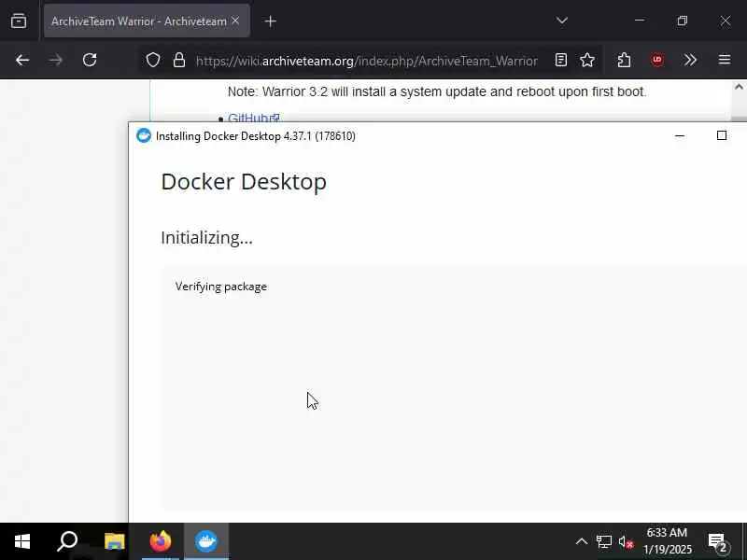Click the Verifying package log line
The width and height of the screenshot is (747, 560).
coord(221,287)
